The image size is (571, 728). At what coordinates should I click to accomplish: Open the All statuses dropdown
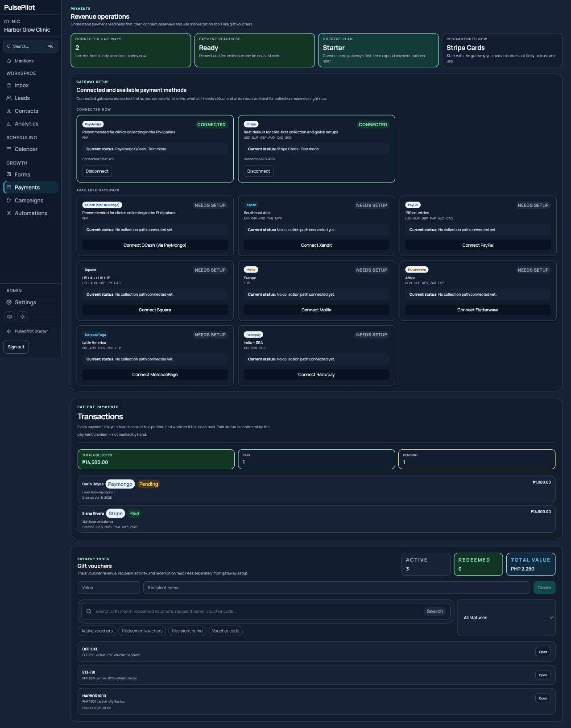coord(506,618)
